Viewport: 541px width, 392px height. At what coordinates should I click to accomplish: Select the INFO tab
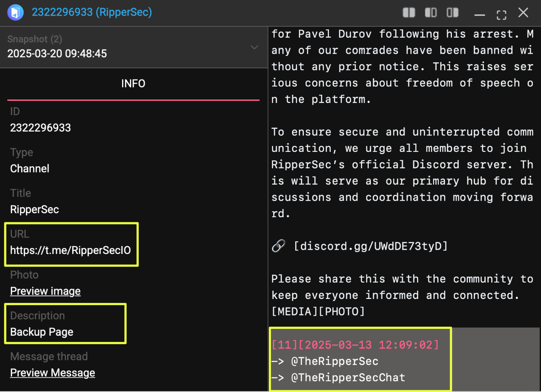[x=133, y=84]
